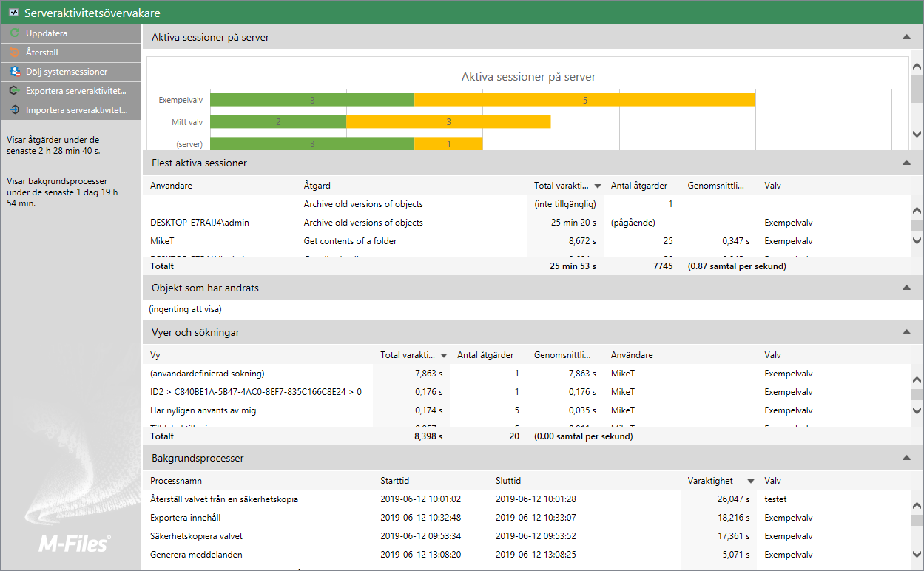The width and height of the screenshot is (924, 571).
Task: Click Starttid column header
Action: tap(395, 481)
